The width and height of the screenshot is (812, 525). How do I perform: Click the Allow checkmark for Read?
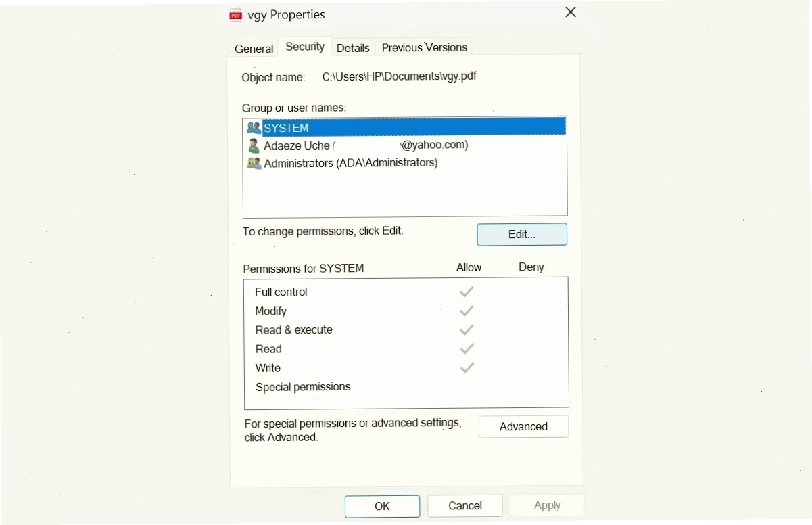(x=467, y=348)
